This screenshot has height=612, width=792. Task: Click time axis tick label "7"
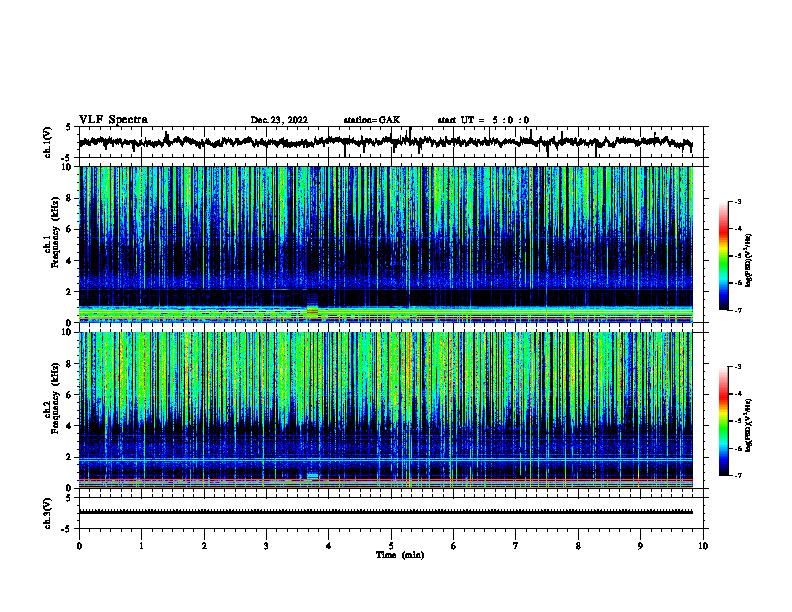pyautogui.click(x=516, y=546)
